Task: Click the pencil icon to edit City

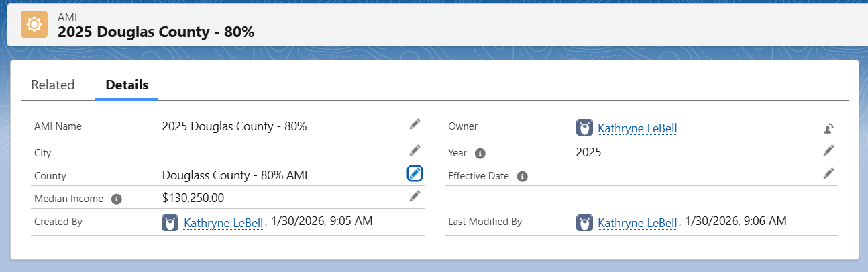Action: (x=415, y=150)
